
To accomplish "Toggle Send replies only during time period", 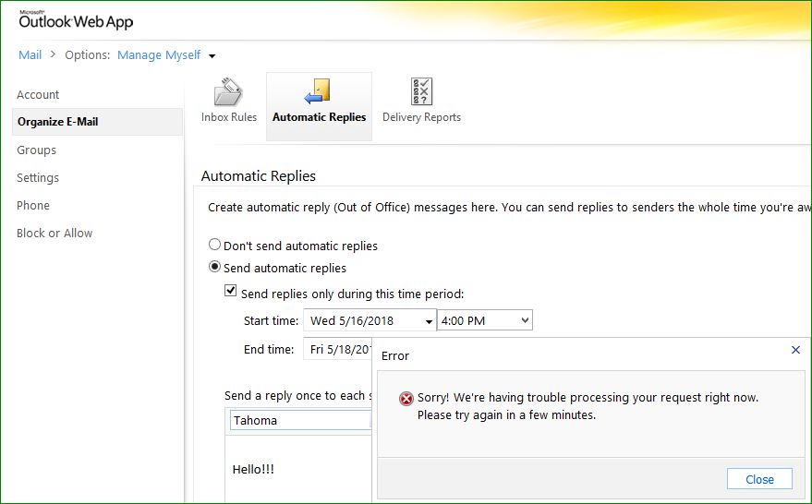I will 230,290.
